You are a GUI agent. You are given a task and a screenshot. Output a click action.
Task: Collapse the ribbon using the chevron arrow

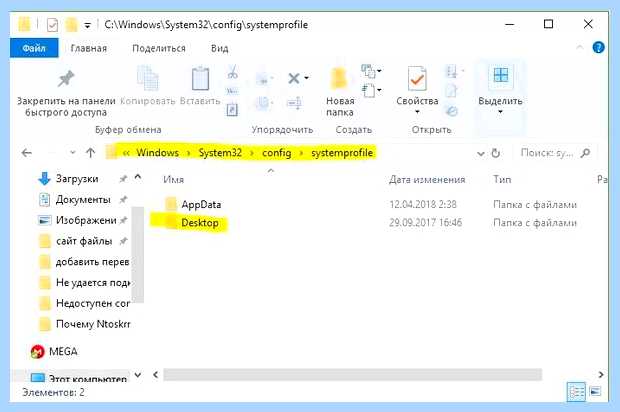[x=580, y=48]
